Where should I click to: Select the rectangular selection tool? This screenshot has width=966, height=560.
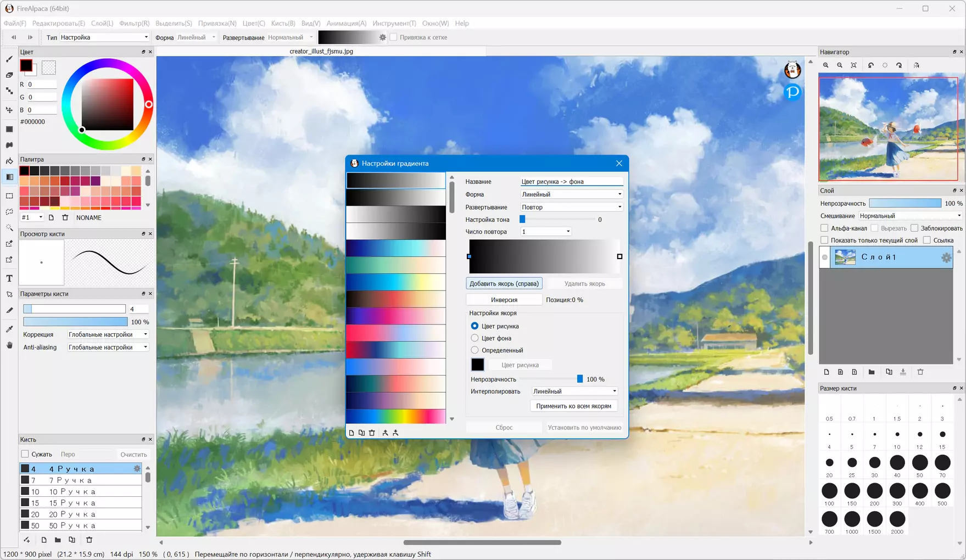tap(9, 195)
